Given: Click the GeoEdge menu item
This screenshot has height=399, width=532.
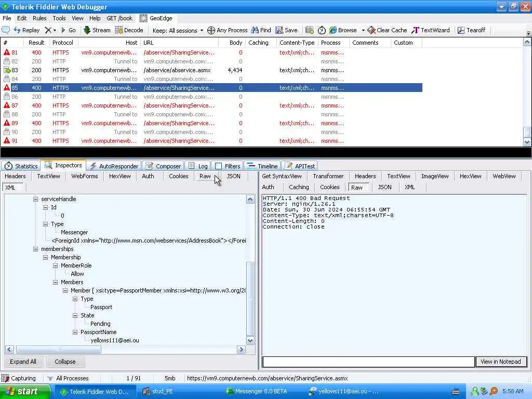Looking at the screenshot, I should point(156,18).
